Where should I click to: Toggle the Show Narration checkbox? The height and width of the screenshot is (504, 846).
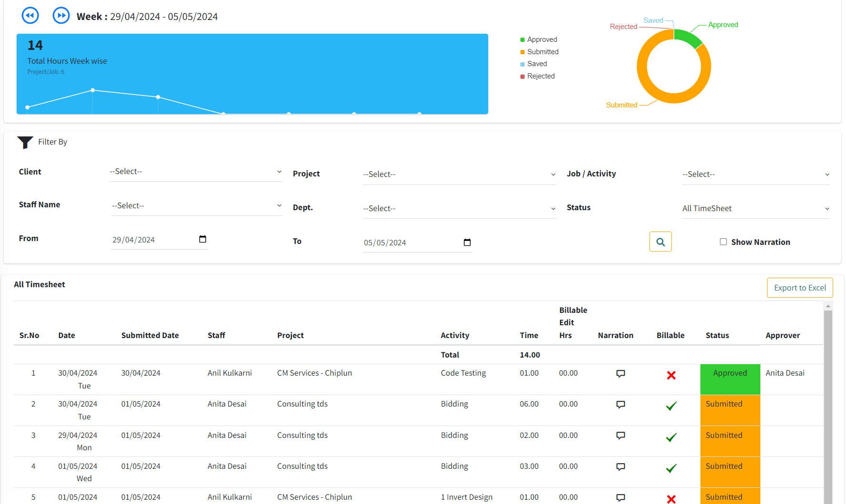(723, 242)
